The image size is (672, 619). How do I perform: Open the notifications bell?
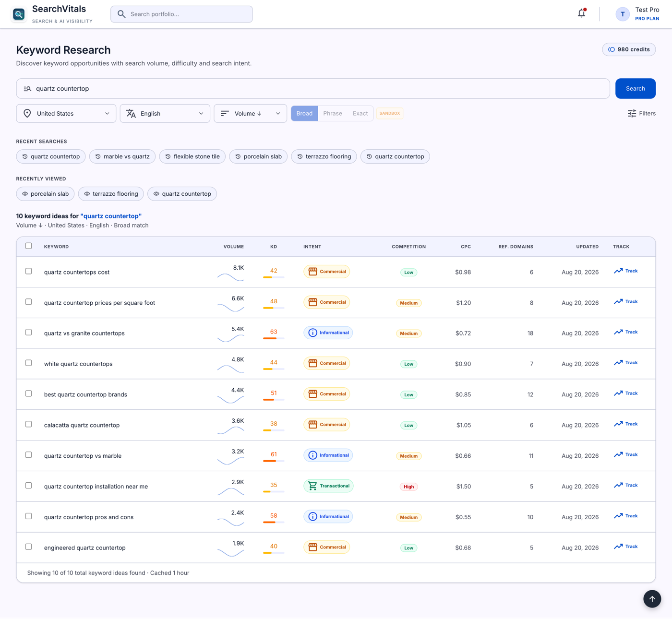tap(581, 13)
